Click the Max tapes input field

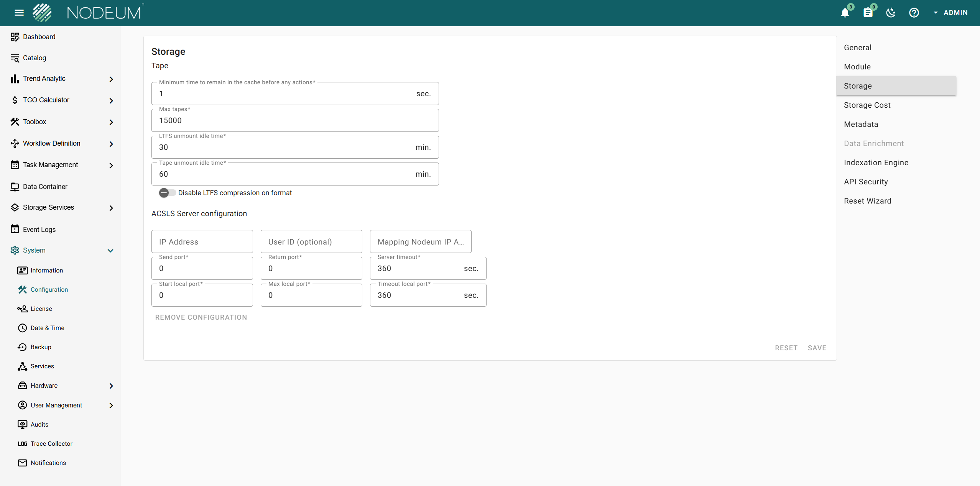click(294, 121)
